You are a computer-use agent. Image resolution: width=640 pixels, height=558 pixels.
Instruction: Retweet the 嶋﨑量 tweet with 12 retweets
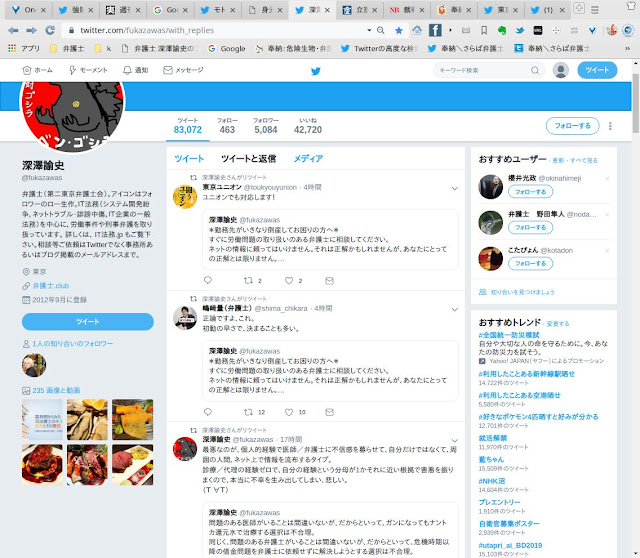click(x=248, y=412)
